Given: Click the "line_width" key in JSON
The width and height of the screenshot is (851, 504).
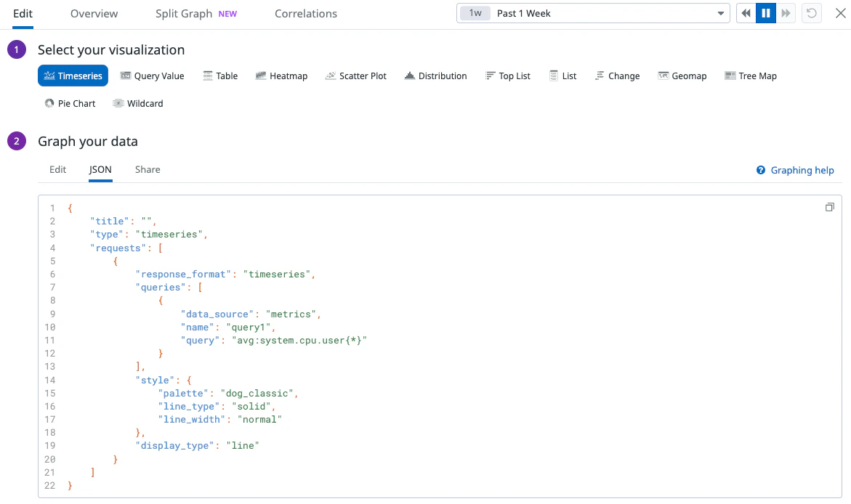Looking at the screenshot, I should pyautogui.click(x=192, y=419).
